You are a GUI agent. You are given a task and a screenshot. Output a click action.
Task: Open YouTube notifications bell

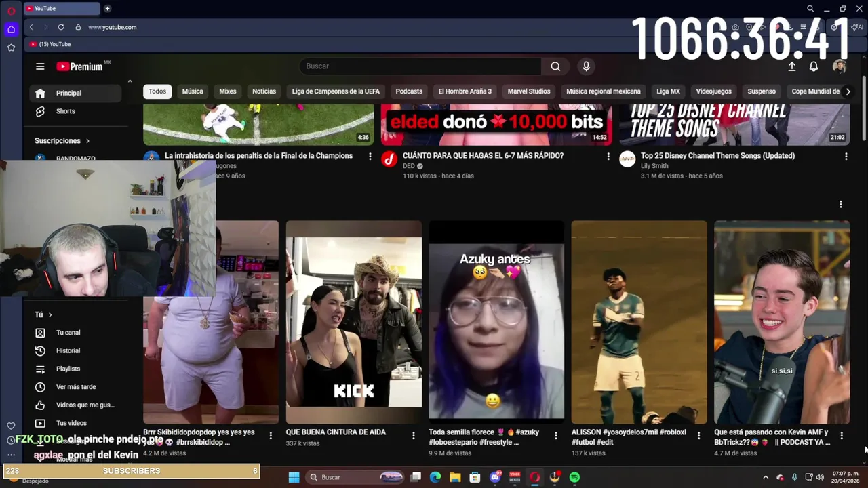(x=814, y=66)
